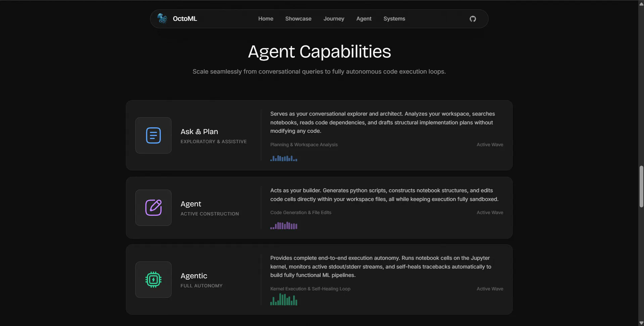Click 'Code Generation & File Edits' text
The width and height of the screenshot is (644, 326).
point(301,212)
